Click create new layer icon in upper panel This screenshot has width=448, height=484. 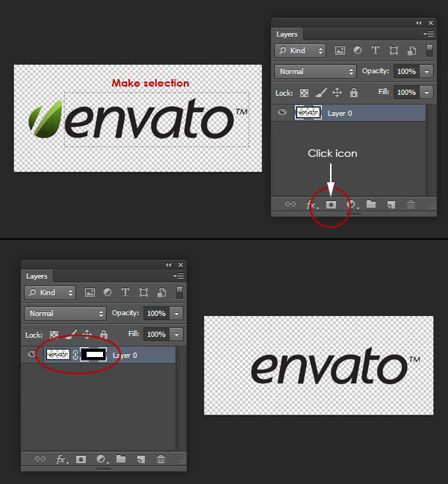(391, 205)
